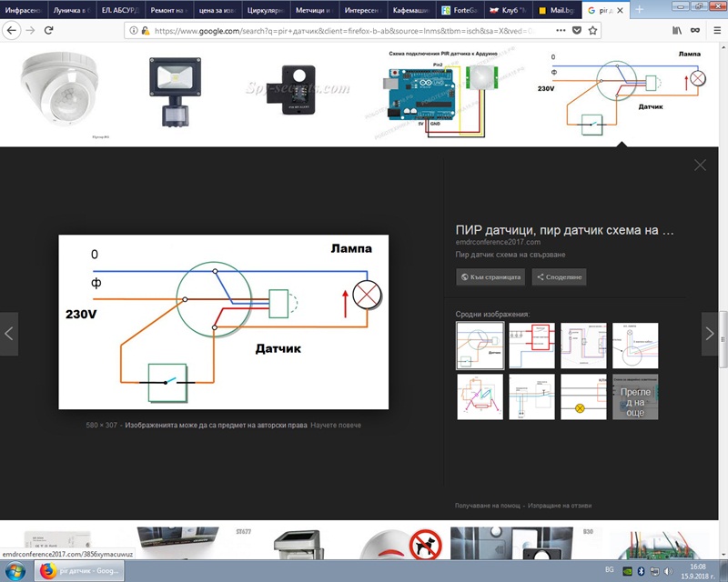
Task: Open page actions three-dot menu in address bar
Action: coord(559,30)
